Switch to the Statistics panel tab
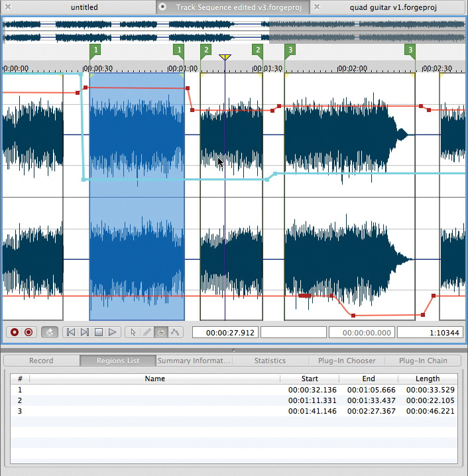 click(x=270, y=361)
